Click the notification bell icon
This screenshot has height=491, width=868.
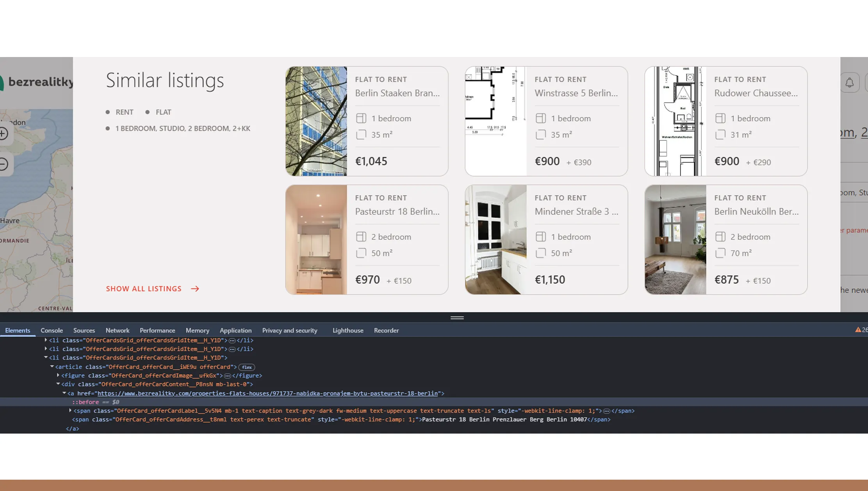point(849,83)
